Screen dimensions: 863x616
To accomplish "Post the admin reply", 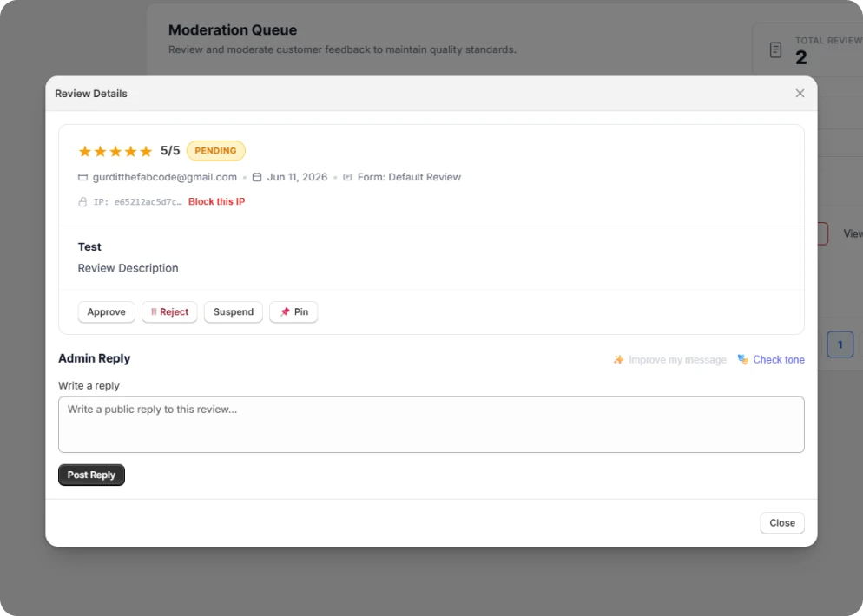I will pos(91,475).
